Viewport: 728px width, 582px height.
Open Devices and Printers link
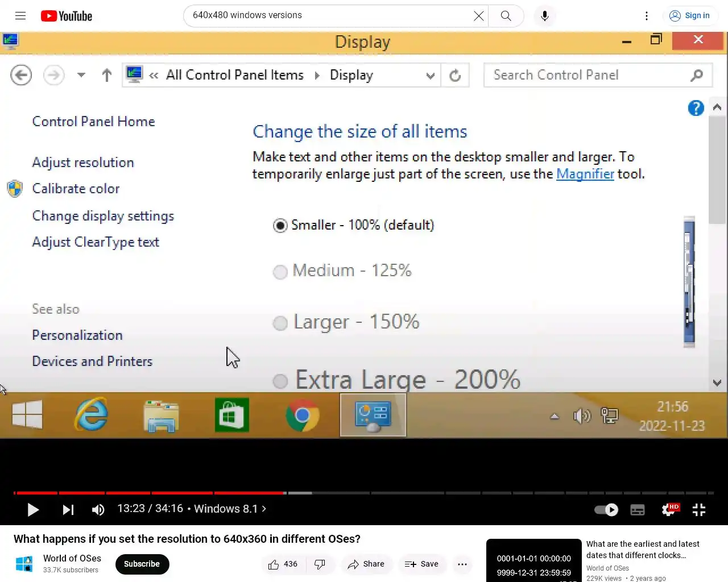pyautogui.click(x=92, y=361)
